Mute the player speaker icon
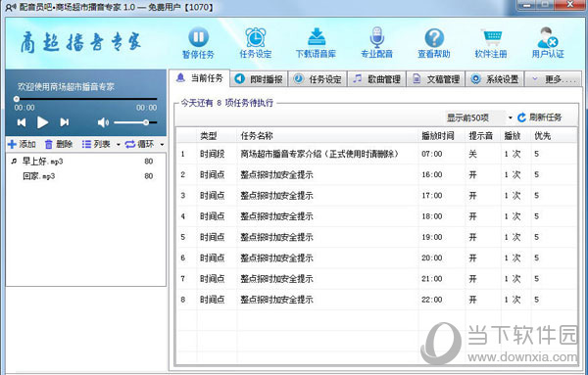588x375 pixels. click(x=103, y=122)
